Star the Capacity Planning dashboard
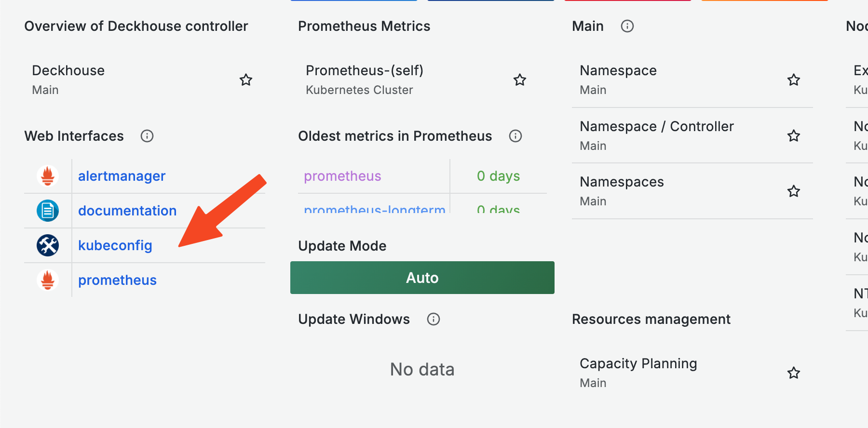 [x=794, y=373]
